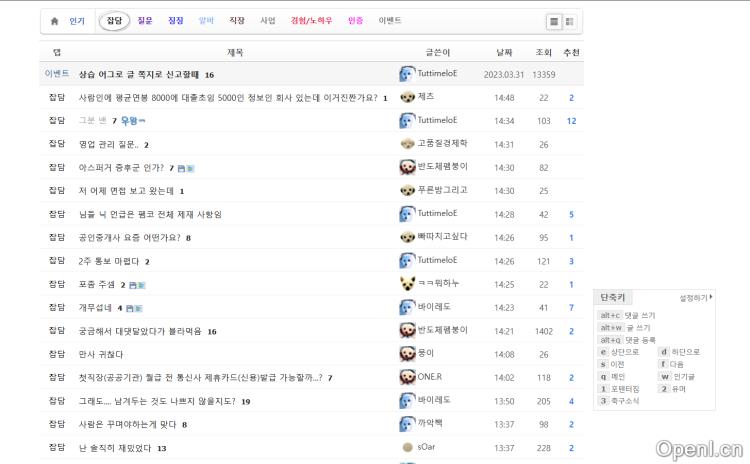This screenshot has height=464, width=750.
Task: Click author name 반도체팸붕이 on '아스퍼거 증후군' post
Action: pyautogui.click(x=442, y=167)
